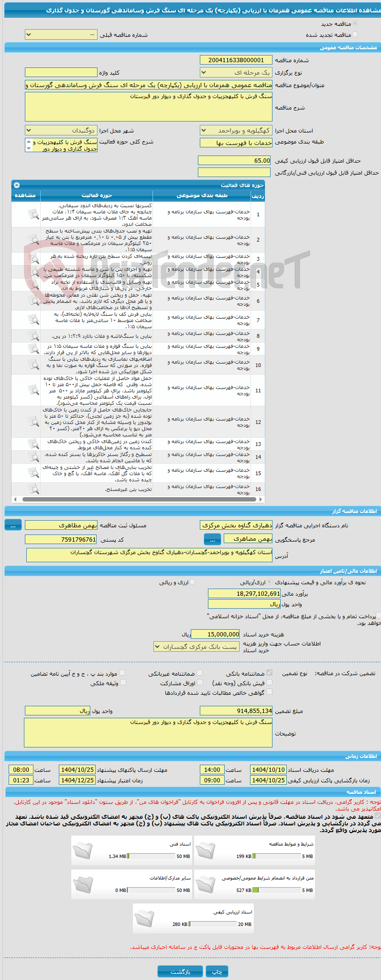Toggle ضمانتنامه بانکی checkbox
381x980 pixels.
tap(269, 673)
